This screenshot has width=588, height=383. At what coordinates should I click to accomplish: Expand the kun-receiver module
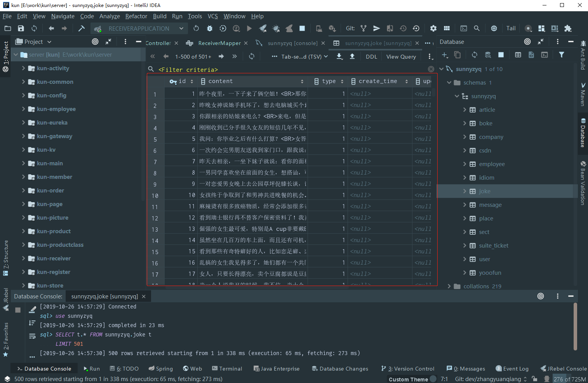(x=23, y=258)
